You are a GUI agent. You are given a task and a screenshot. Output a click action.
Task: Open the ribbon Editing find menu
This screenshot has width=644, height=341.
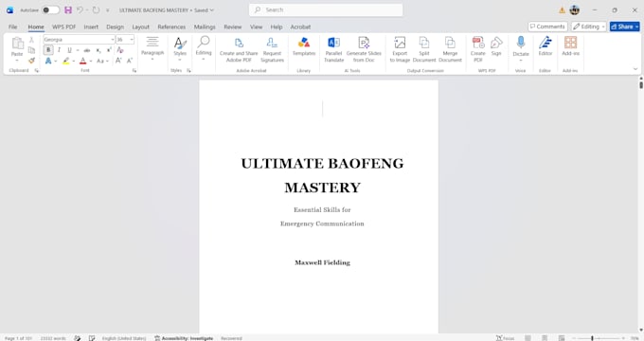pos(204,47)
